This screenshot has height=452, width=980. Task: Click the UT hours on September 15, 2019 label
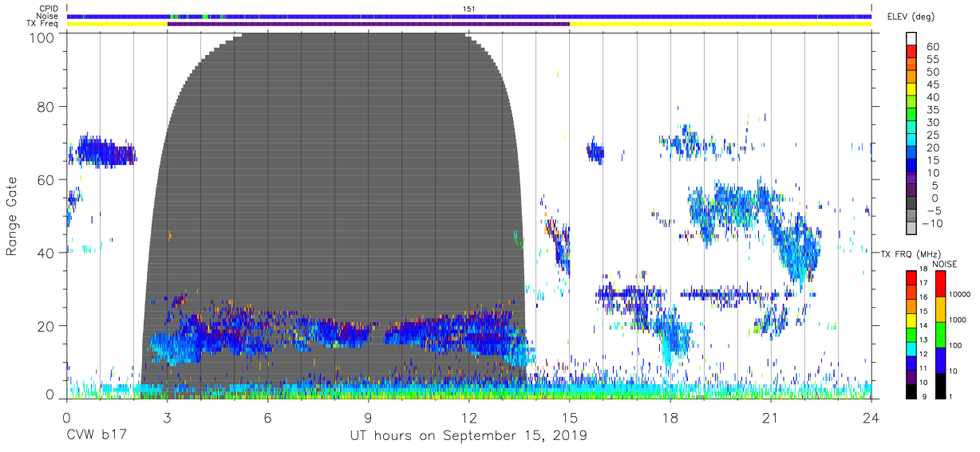468,436
